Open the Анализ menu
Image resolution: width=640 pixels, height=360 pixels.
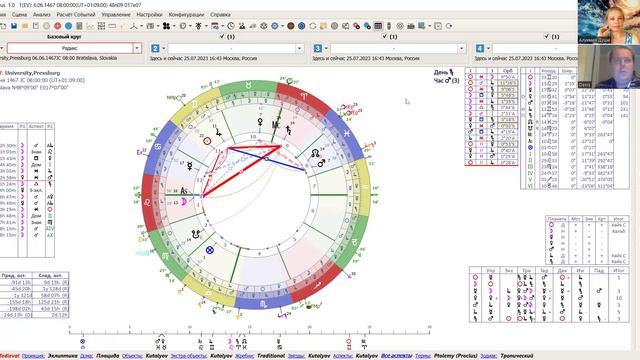tap(42, 15)
